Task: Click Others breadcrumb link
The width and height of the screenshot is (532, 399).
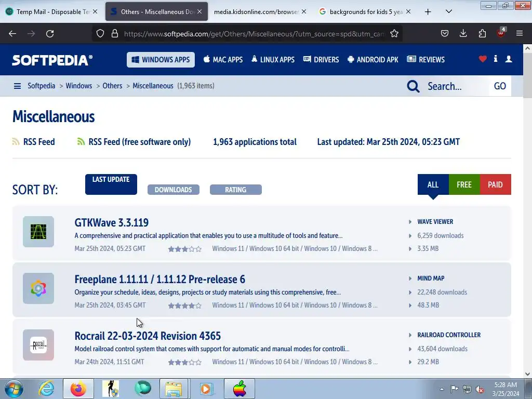Action: [112, 86]
